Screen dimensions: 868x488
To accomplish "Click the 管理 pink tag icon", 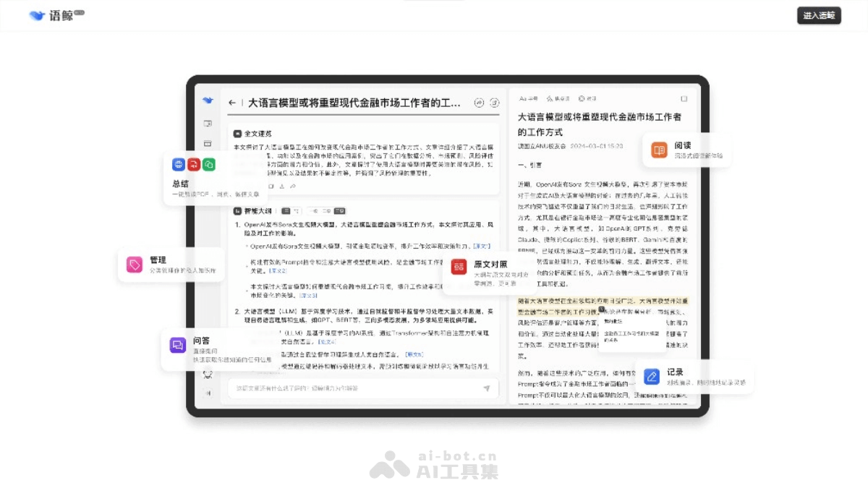I will point(135,265).
